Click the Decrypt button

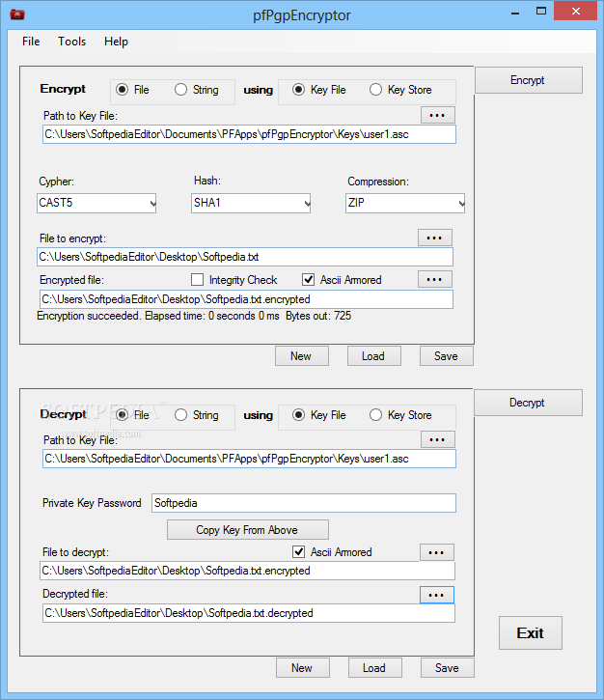[x=527, y=403]
